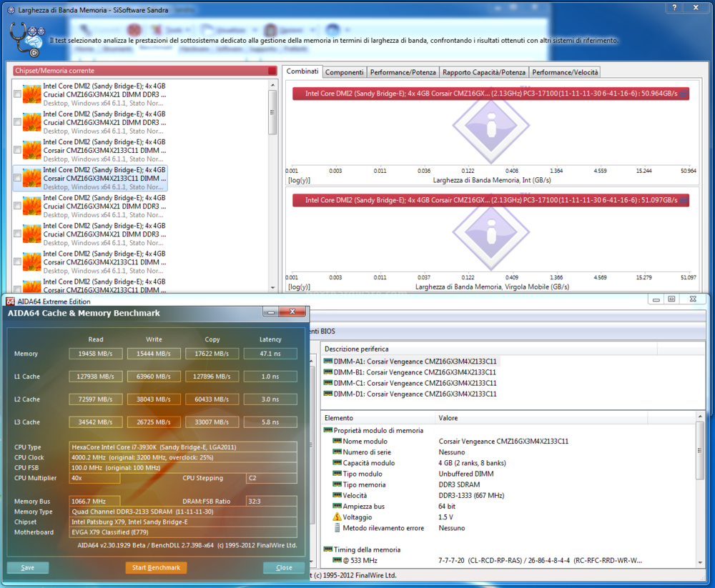Minimize the AIDA64 Cache & Memory Benchmark dialog
The width and height of the screenshot is (715, 588).
[x=271, y=312]
